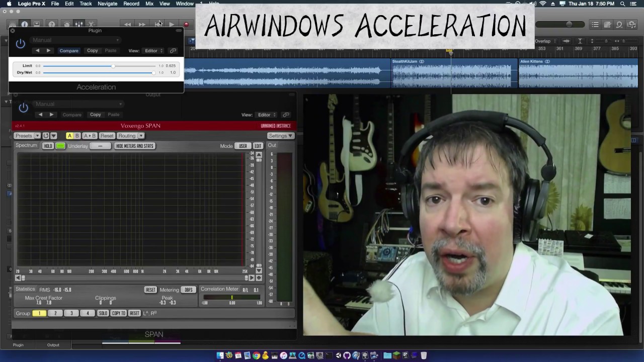
Task: Open SPAN Presets menu
Action: (27, 136)
